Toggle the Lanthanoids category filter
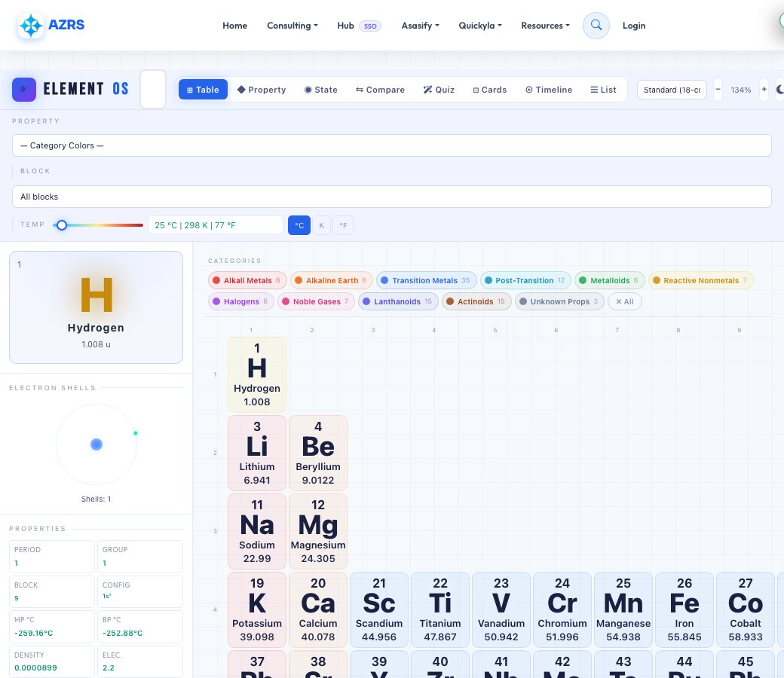Viewport: 784px width, 678px height. [x=399, y=301]
